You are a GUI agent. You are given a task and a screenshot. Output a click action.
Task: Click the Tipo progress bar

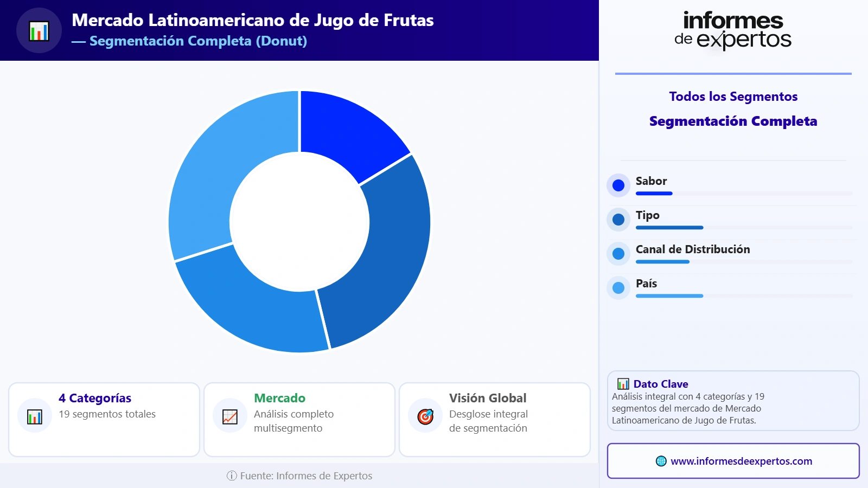click(x=744, y=228)
